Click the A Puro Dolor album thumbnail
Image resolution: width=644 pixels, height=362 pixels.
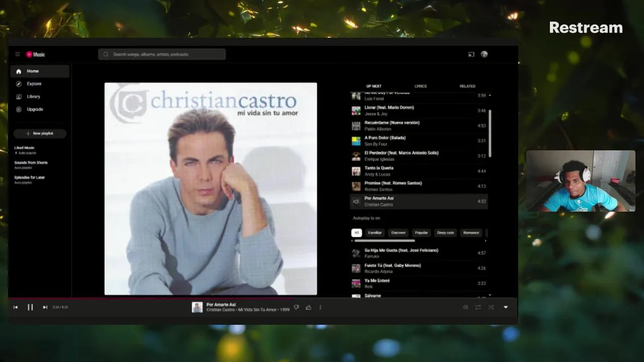(x=356, y=141)
